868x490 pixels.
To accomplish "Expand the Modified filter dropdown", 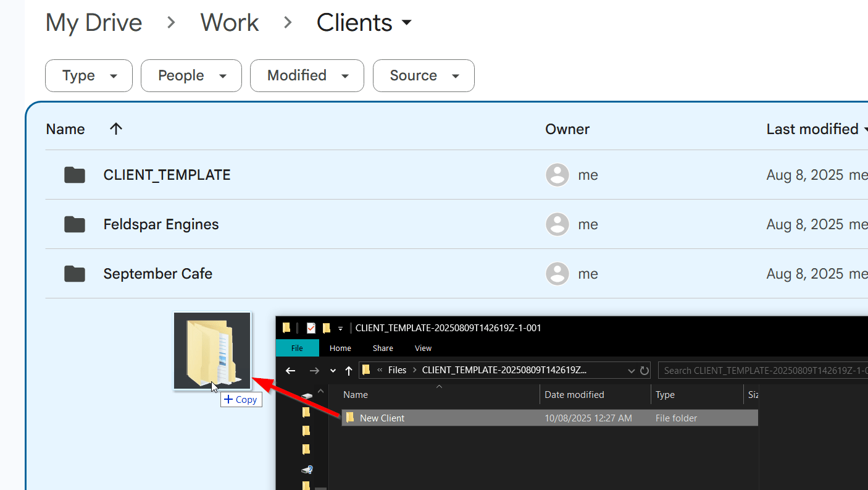I will tap(307, 75).
